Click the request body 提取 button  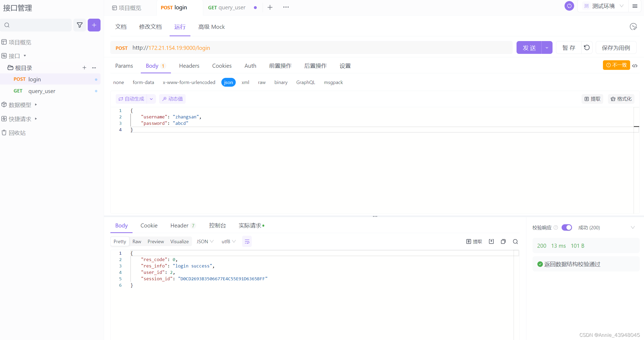tap(592, 99)
